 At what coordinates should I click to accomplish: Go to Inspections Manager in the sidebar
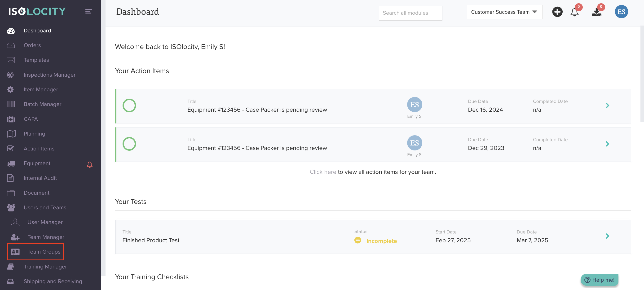[x=49, y=75]
